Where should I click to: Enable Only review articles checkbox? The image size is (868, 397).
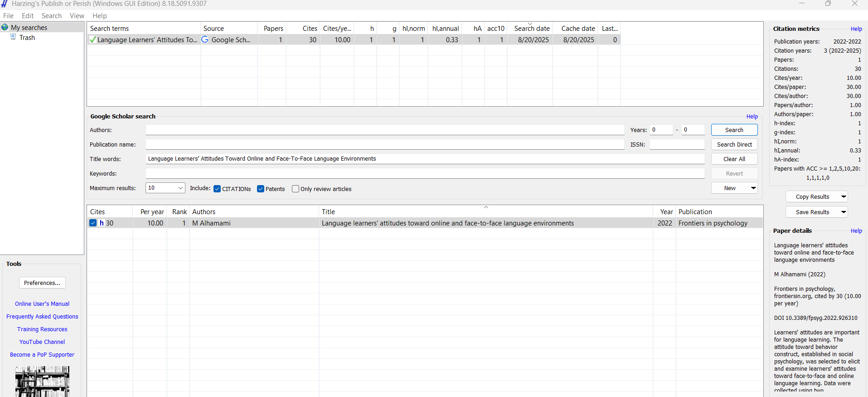[296, 189]
